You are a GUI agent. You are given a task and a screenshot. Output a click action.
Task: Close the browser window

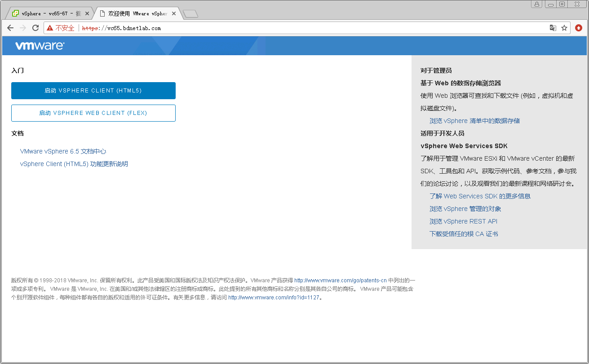click(577, 4)
